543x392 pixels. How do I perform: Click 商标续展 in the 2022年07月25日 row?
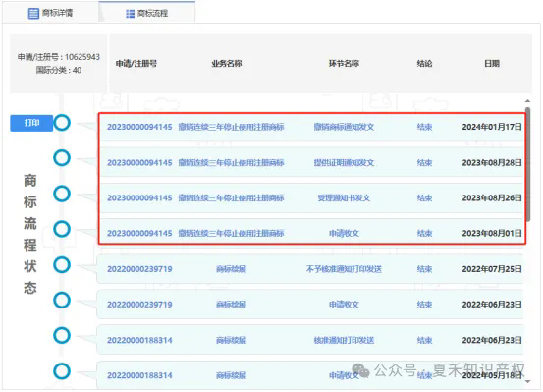click(x=231, y=269)
